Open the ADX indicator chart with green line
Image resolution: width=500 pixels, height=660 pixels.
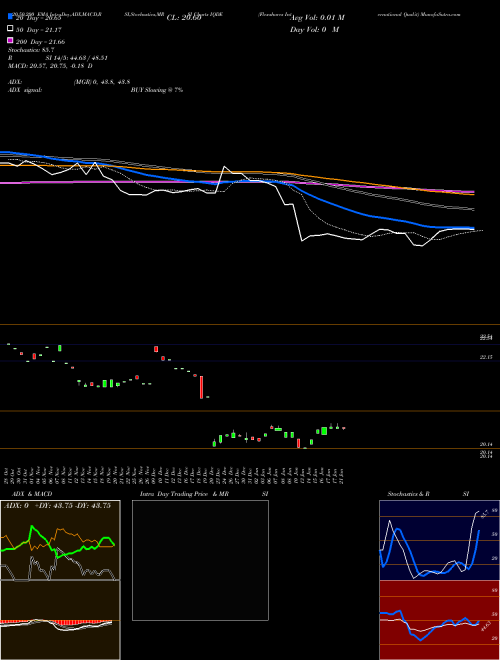[60, 540]
